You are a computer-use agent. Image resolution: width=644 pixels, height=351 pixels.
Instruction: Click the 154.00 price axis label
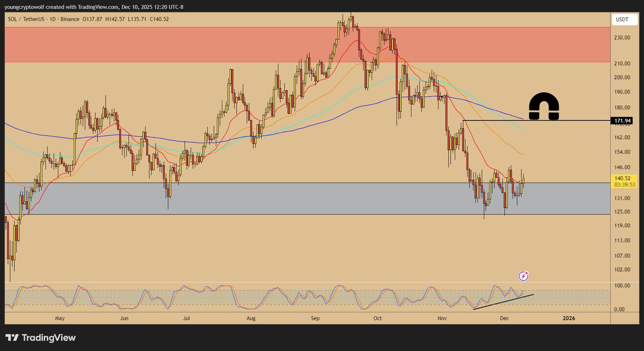coord(623,152)
